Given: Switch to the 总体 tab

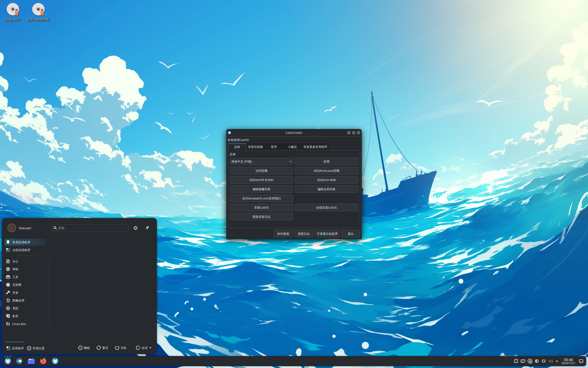Looking at the screenshot, I should click(237, 147).
